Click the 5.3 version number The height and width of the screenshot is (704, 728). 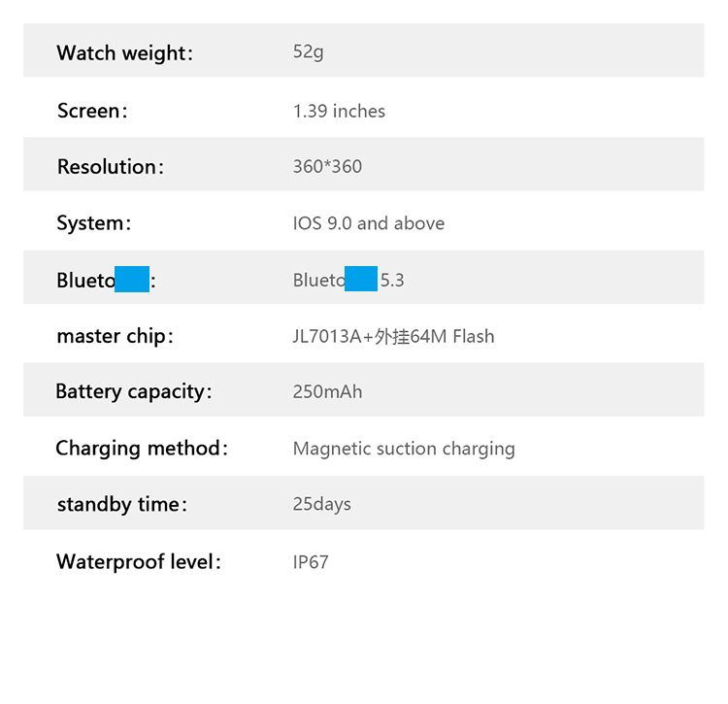[x=392, y=281]
